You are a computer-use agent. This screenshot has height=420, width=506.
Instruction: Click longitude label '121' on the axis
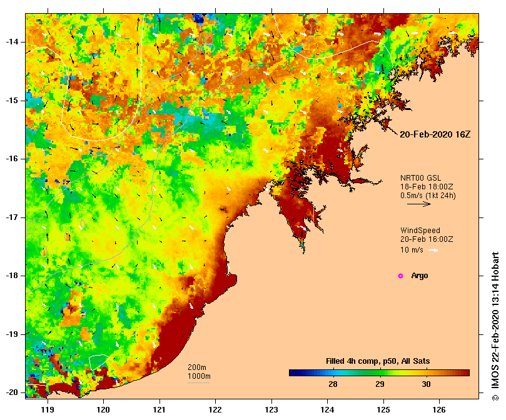159,410
